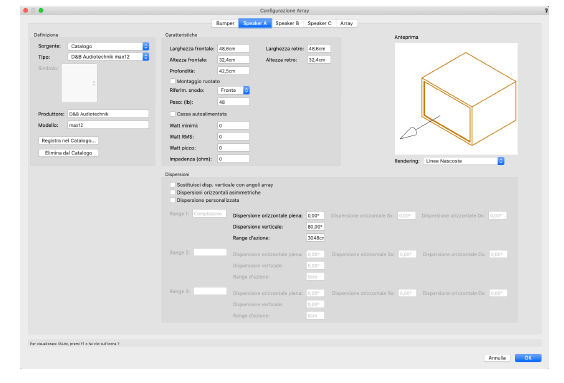Click the speaker 3D preview image

tap(456, 99)
